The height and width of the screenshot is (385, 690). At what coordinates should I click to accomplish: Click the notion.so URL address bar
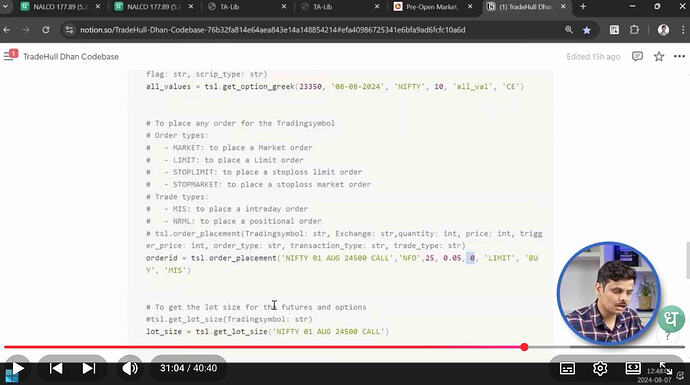273,30
